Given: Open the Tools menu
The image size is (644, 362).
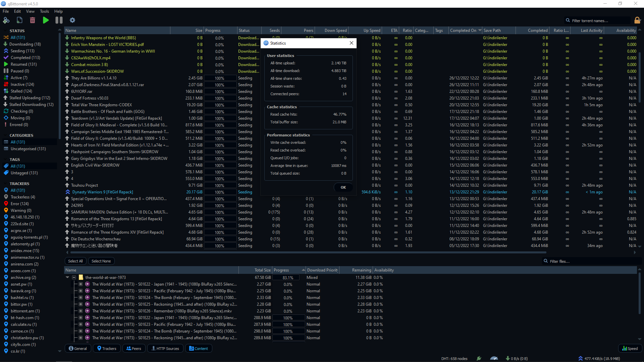Looking at the screenshot, I should (45, 11).
